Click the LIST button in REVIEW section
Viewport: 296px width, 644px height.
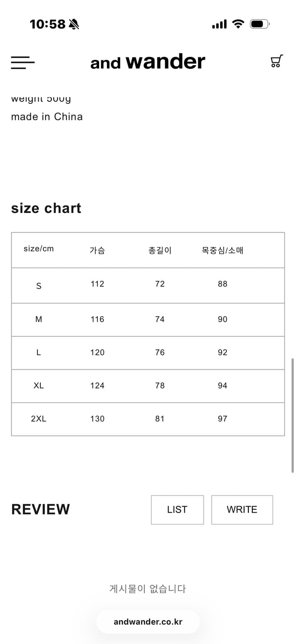point(177,510)
